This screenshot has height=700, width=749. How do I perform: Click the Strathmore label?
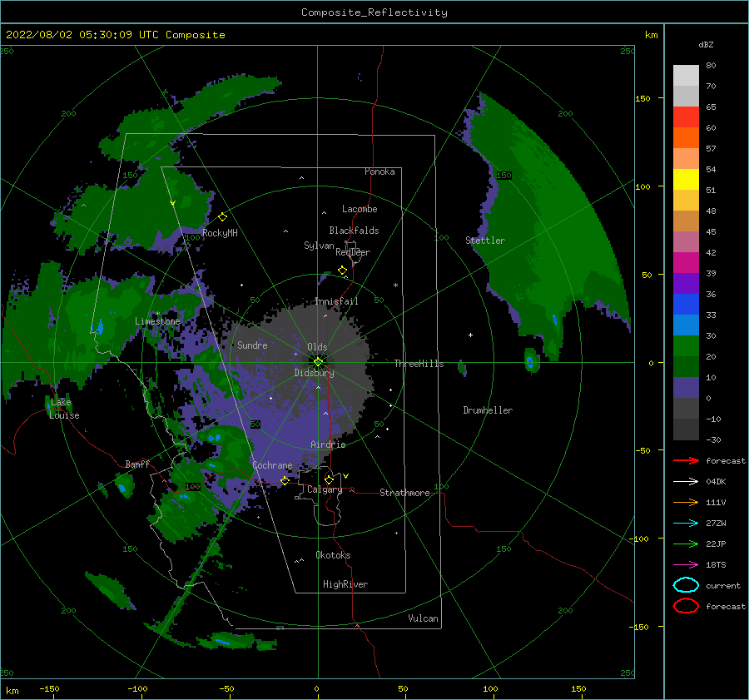[x=404, y=493]
